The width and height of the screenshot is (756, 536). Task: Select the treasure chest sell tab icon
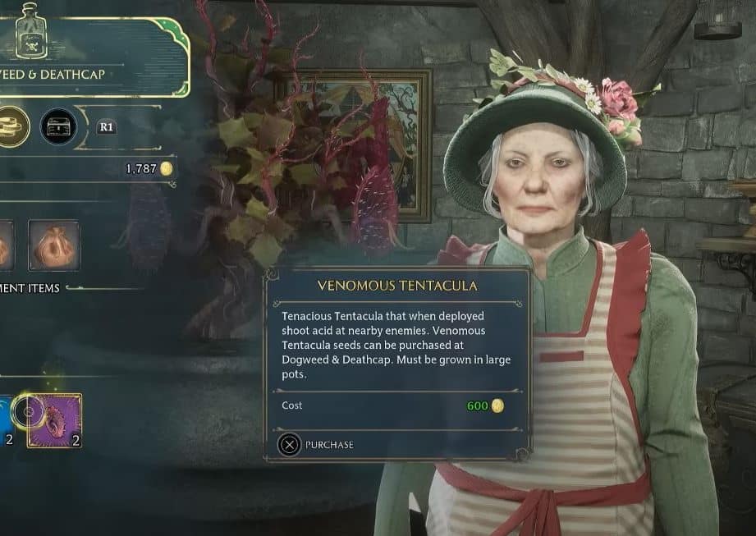(x=58, y=126)
